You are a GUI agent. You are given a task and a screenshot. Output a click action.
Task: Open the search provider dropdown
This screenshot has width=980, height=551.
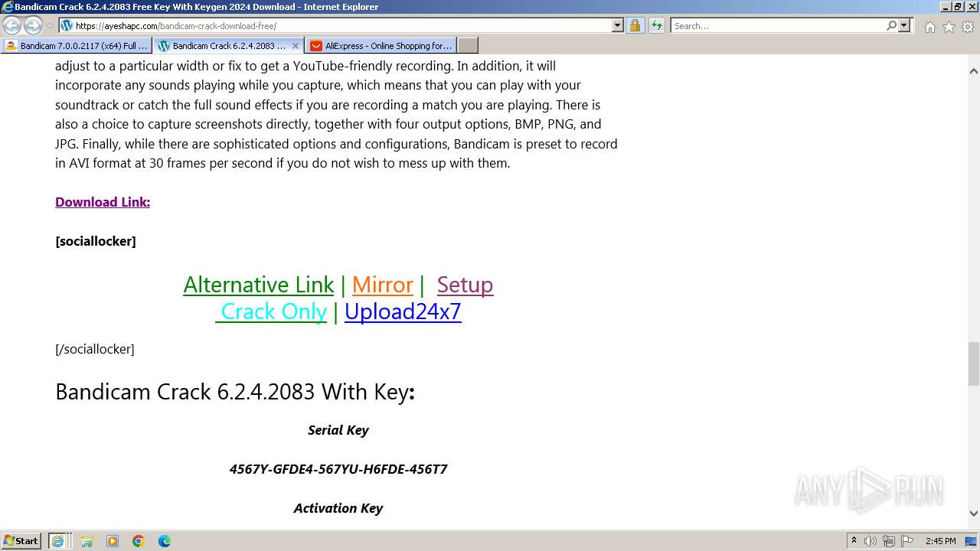[904, 25]
